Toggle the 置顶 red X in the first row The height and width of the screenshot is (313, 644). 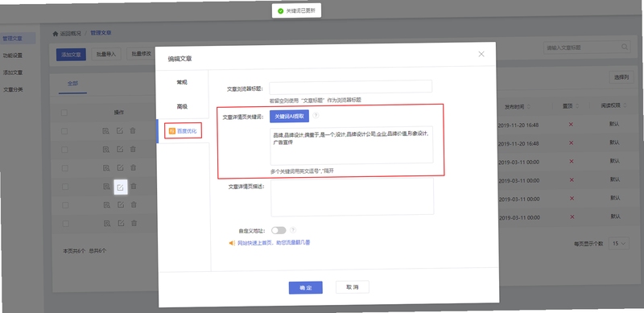pyautogui.click(x=571, y=125)
